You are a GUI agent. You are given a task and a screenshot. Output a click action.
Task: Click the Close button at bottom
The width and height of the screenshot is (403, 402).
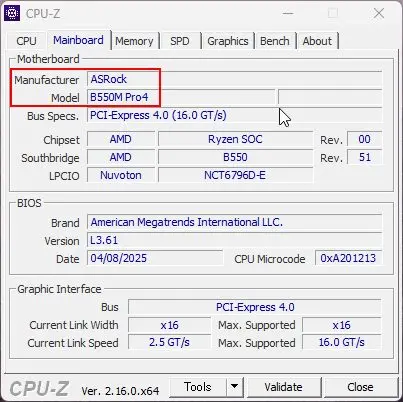[x=360, y=387]
